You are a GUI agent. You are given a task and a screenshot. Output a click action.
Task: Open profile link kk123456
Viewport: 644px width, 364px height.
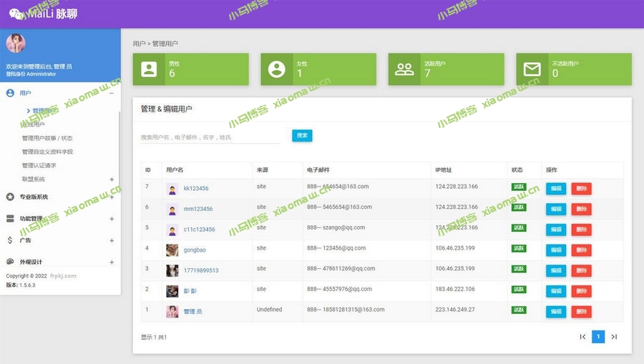[x=196, y=188]
